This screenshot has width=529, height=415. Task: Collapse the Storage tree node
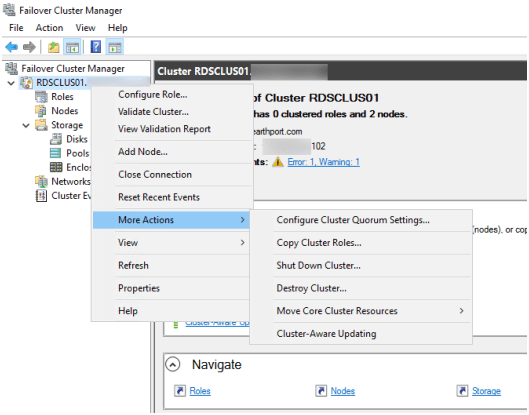[x=26, y=126]
